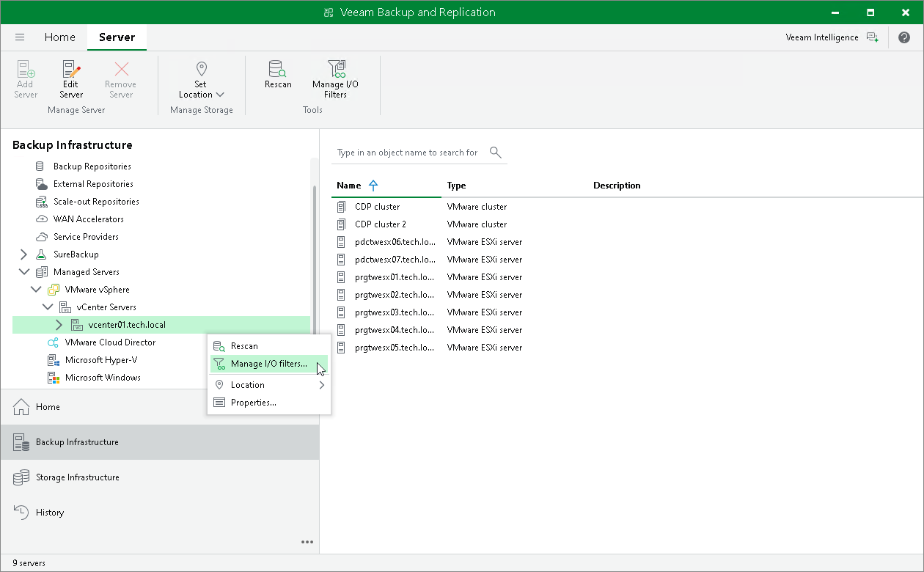Expand the SureBackup tree node
The image size is (924, 572).
[23, 254]
